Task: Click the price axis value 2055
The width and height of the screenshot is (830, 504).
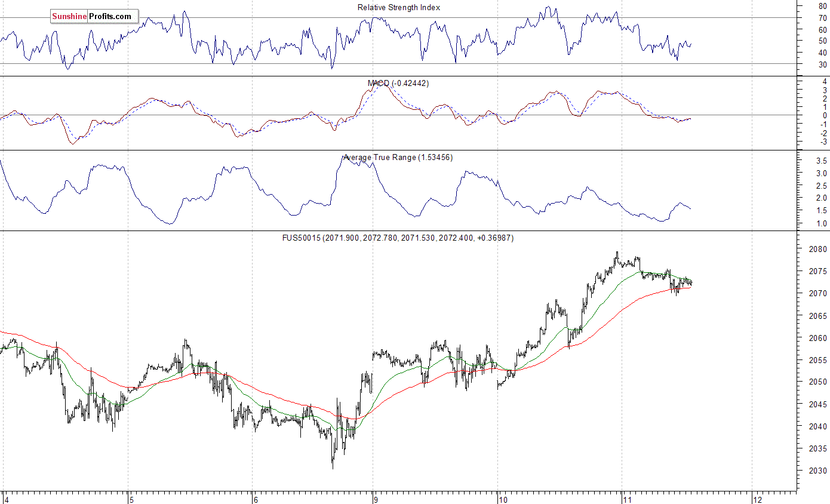Action: pyautogui.click(x=819, y=359)
